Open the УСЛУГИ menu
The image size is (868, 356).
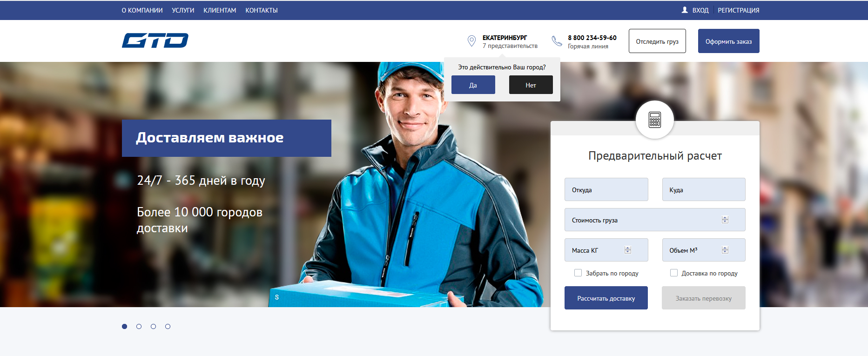(x=183, y=10)
